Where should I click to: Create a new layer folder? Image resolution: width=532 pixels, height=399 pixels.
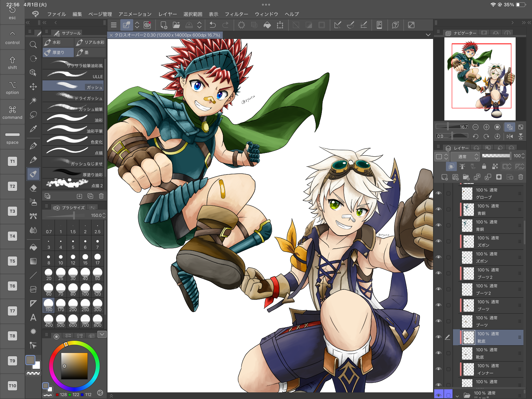tap(466, 177)
